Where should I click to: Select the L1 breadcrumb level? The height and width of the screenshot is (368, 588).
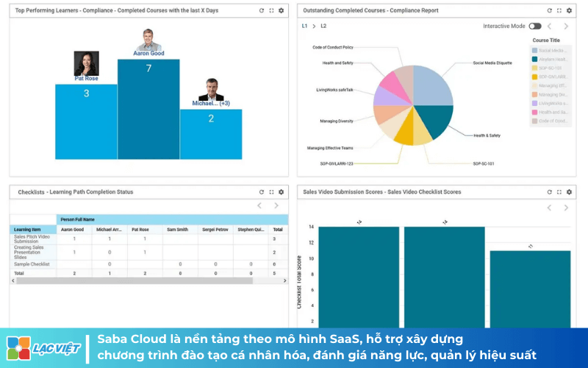click(x=305, y=26)
